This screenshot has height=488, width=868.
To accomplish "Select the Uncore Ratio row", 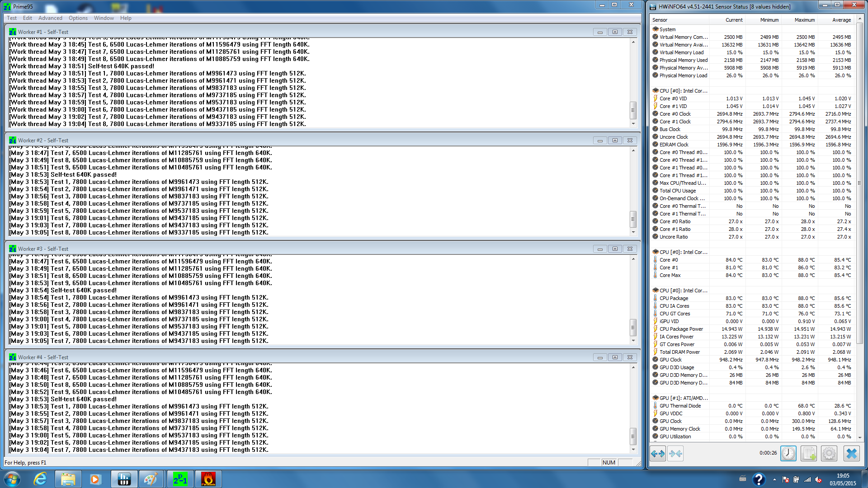I will click(x=752, y=237).
